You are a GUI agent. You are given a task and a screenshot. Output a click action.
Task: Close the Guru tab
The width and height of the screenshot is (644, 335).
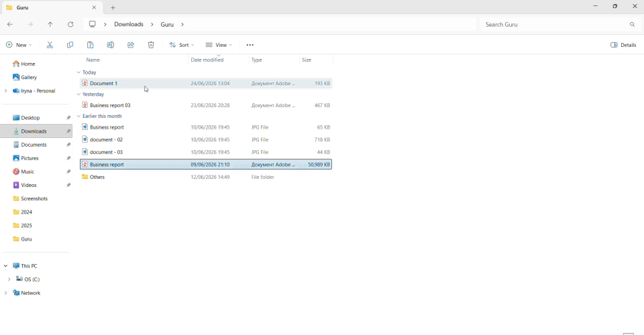point(94,7)
